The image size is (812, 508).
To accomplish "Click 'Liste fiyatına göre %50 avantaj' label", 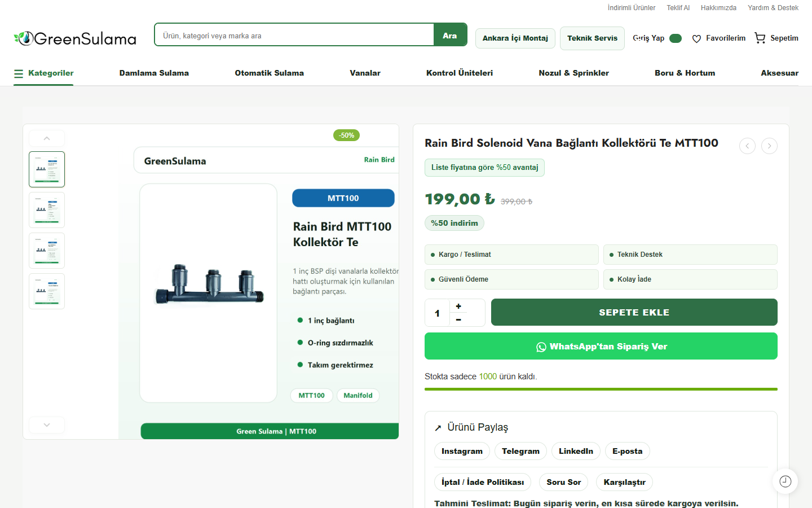I will [484, 168].
